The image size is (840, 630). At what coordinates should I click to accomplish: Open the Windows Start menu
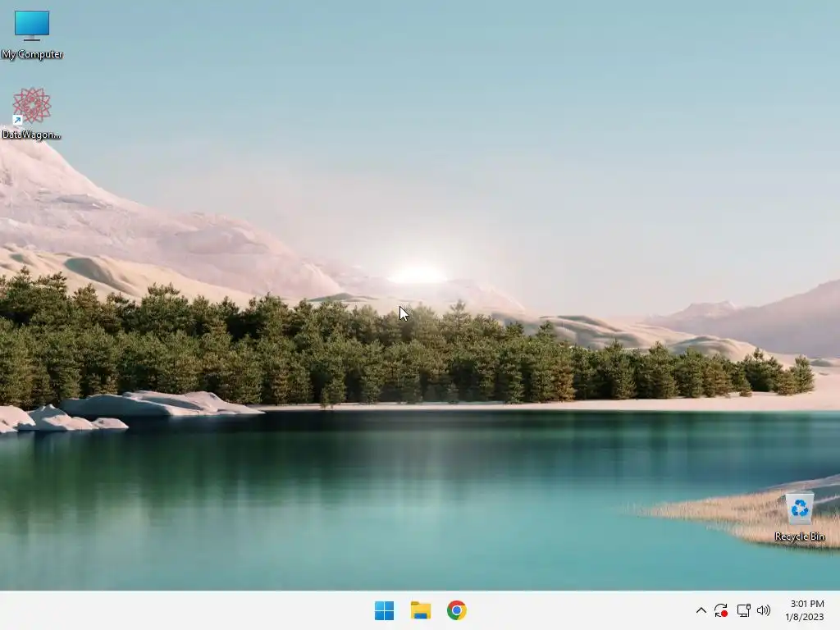click(x=384, y=610)
